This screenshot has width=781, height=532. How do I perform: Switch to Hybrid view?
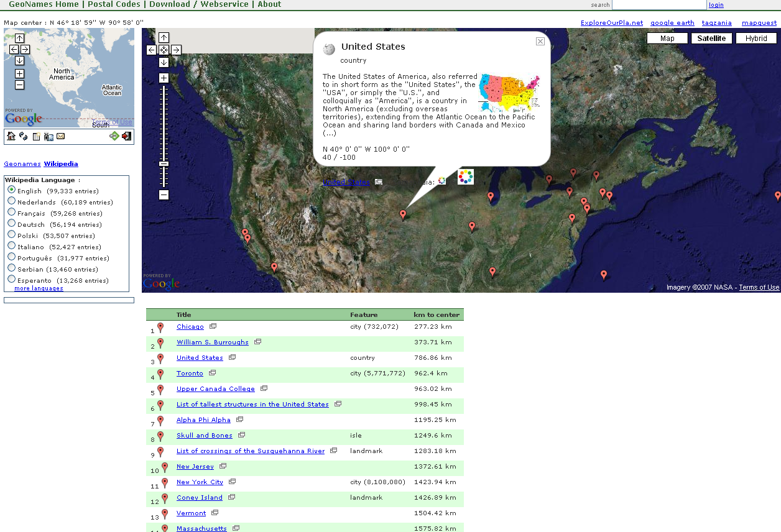(756, 39)
